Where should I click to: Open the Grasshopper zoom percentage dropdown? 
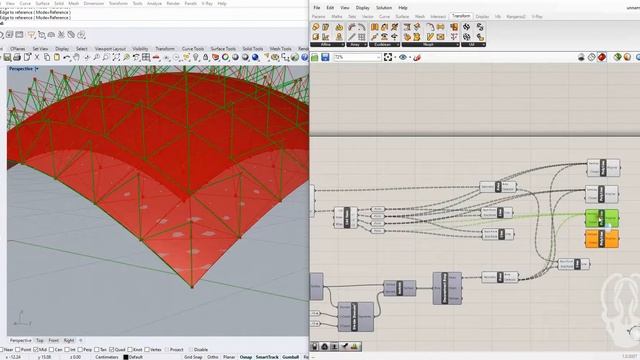pos(378,58)
